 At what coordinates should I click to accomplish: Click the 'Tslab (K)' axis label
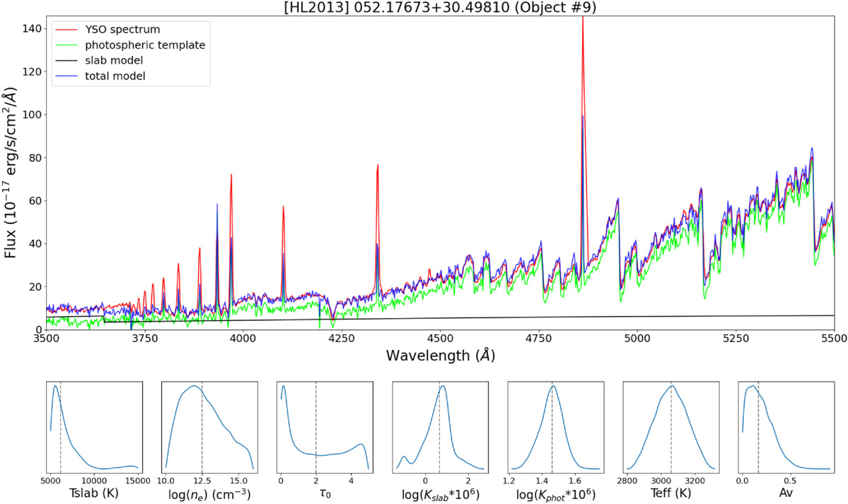(x=94, y=493)
